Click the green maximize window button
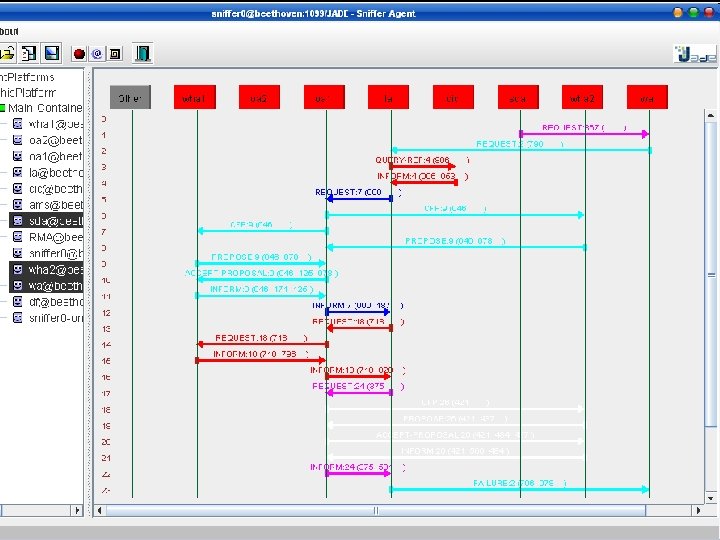Viewport: 720px width, 540px height. pyautogui.click(x=693, y=13)
